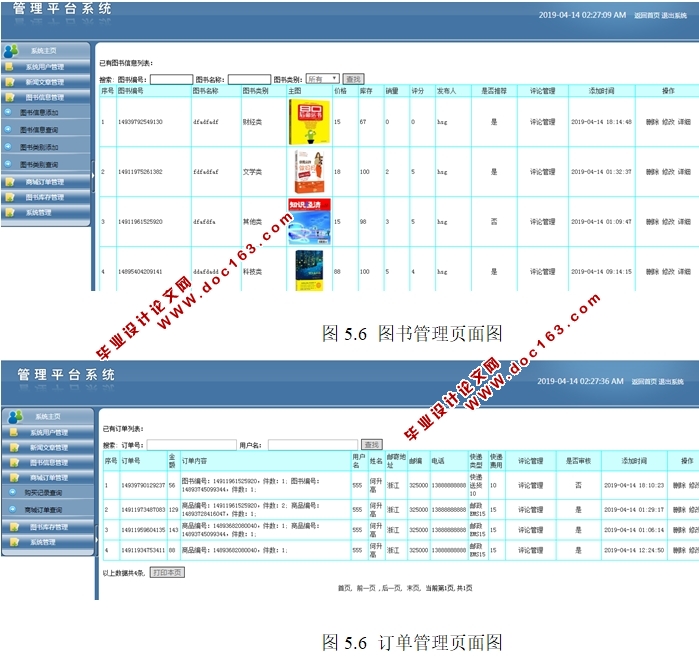The height and width of the screenshot is (660, 699).
Task: Open 系统用户管理 menu on the book page
Action: click(x=45, y=67)
